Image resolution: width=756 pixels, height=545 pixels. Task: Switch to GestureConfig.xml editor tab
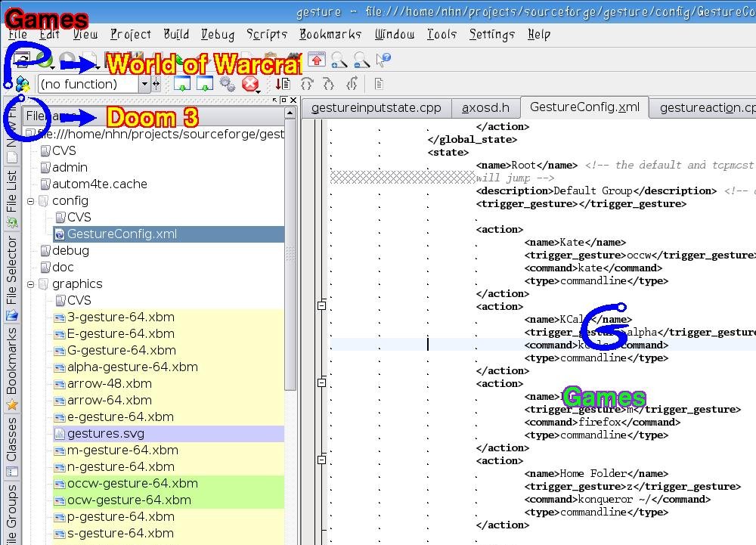coord(584,107)
